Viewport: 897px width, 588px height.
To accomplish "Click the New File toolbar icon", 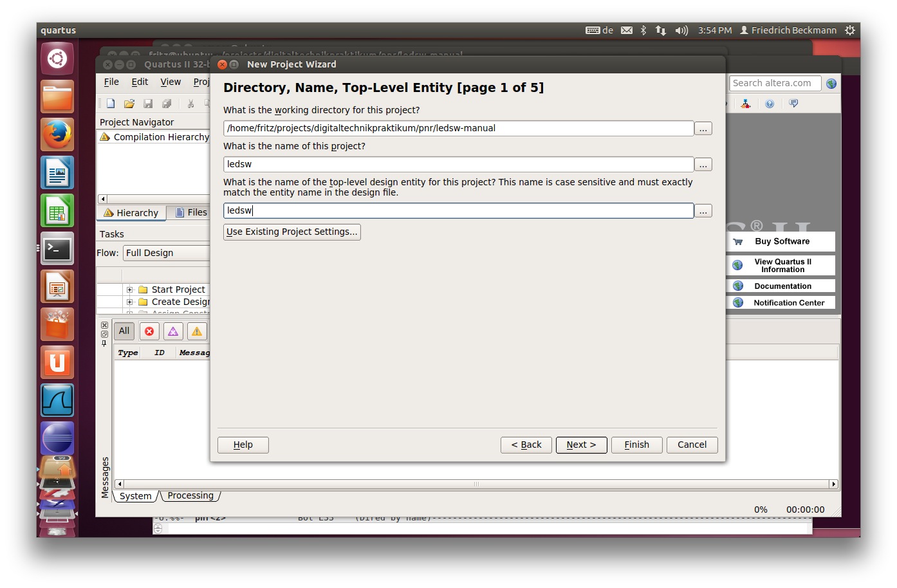I will [111, 104].
